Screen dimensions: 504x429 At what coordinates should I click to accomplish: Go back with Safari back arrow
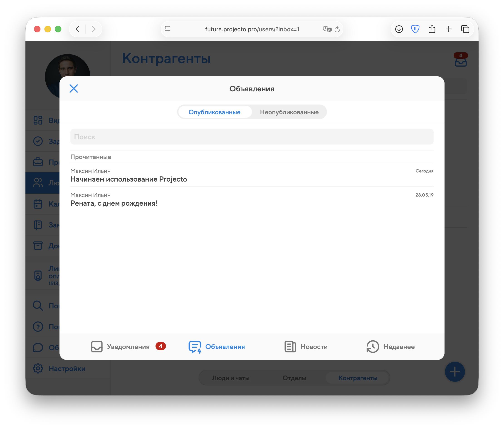78,29
